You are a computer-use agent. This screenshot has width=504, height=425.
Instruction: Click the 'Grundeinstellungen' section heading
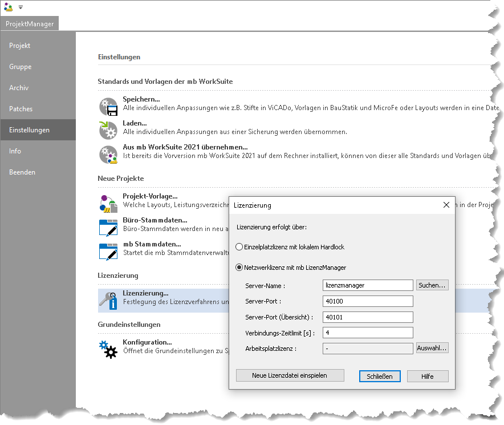pyautogui.click(x=129, y=325)
